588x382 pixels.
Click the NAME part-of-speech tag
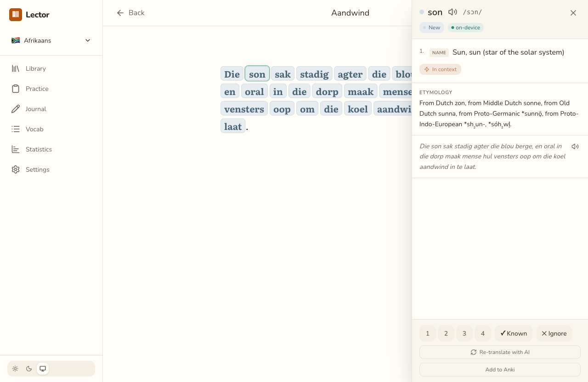pos(439,53)
